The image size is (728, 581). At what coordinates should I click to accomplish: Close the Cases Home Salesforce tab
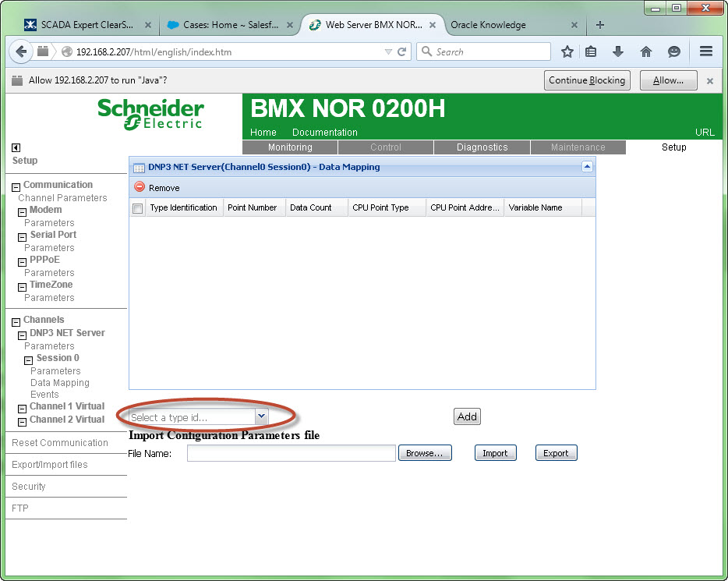click(290, 25)
